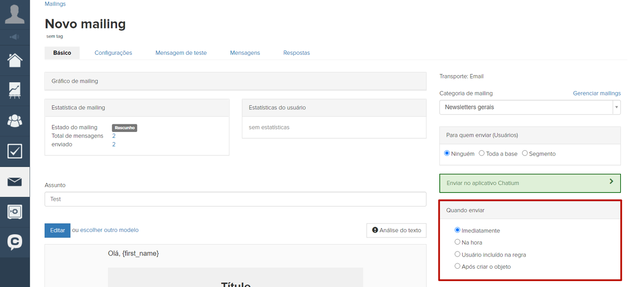This screenshot has height=287, width=644.
Task: Go to the home icon in sidebar
Action: pyautogui.click(x=15, y=60)
